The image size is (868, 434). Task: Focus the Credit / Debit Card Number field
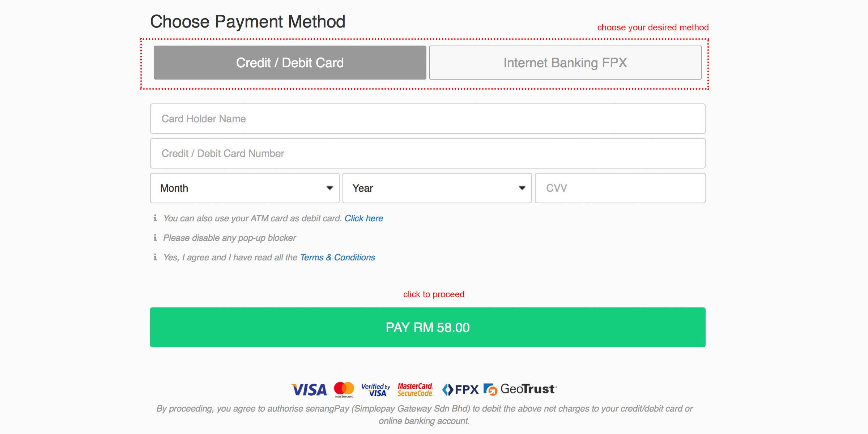pyautogui.click(x=428, y=153)
